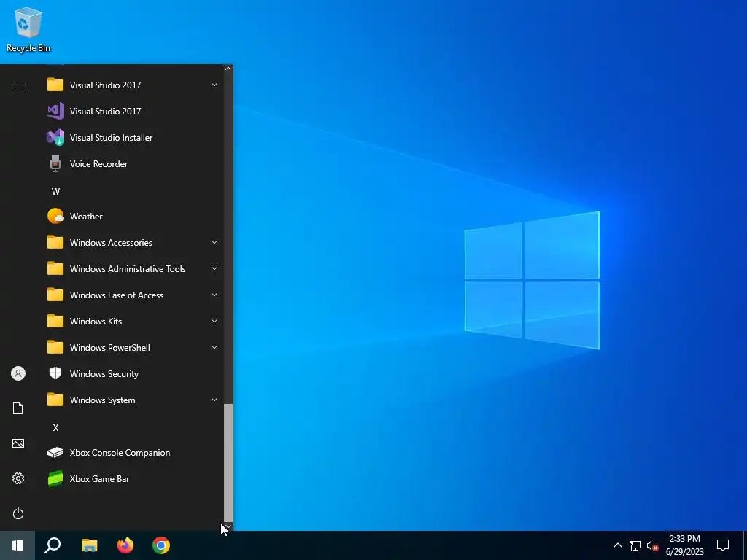
Task: Expand the Windows Accessories chevron
Action: (x=214, y=242)
